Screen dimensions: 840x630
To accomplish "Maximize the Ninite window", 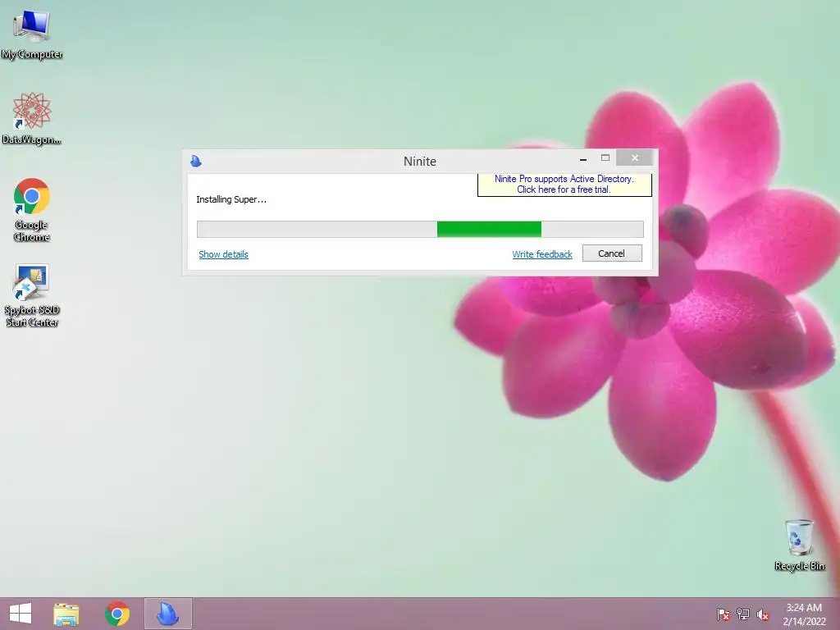I will pyautogui.click(x=605, y=158).
